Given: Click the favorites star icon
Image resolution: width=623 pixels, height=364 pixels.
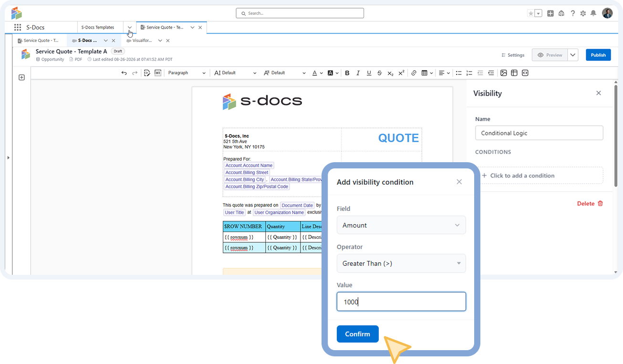Looking at the screenshot, I should (531, 13).
